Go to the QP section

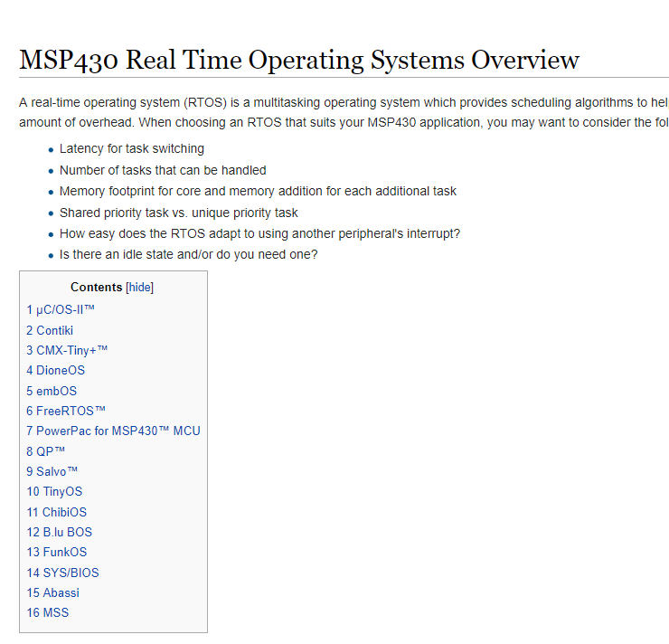coord(45,451)
